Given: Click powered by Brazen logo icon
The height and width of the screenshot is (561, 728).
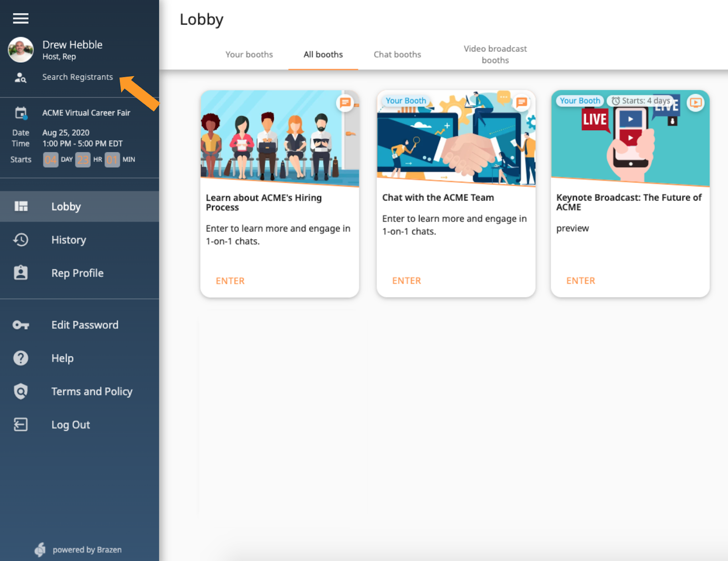Looking at the screenshot, I should point(40,550).
